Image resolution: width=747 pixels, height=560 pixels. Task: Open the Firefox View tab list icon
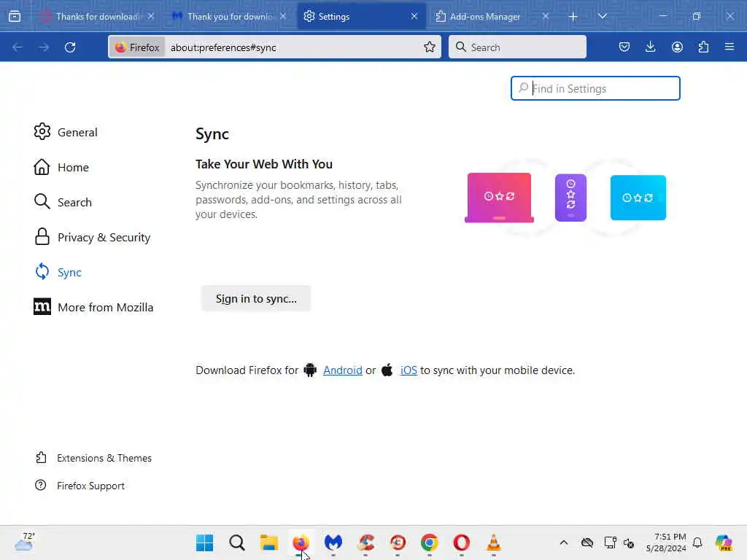pyautogui.click(x=15, y=17)
